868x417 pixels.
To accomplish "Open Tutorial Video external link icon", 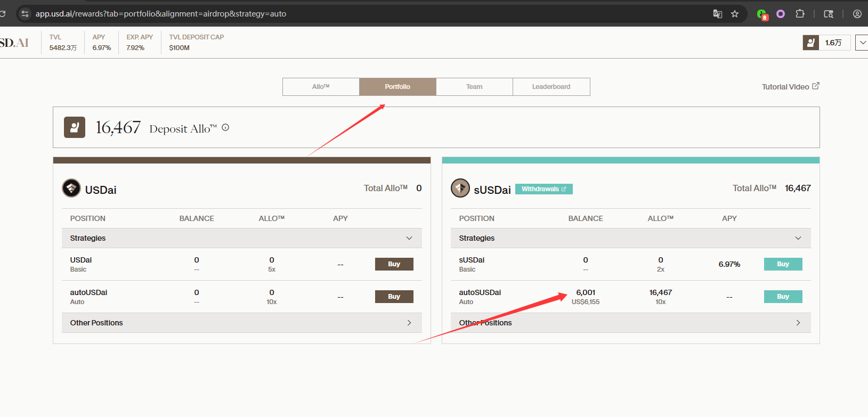I will click(815, 86).
